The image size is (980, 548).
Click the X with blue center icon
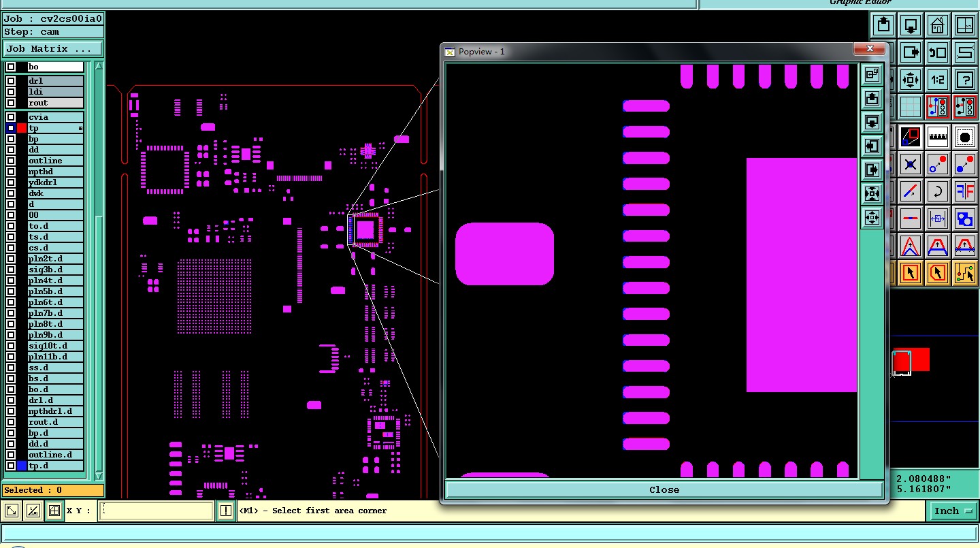911,164
